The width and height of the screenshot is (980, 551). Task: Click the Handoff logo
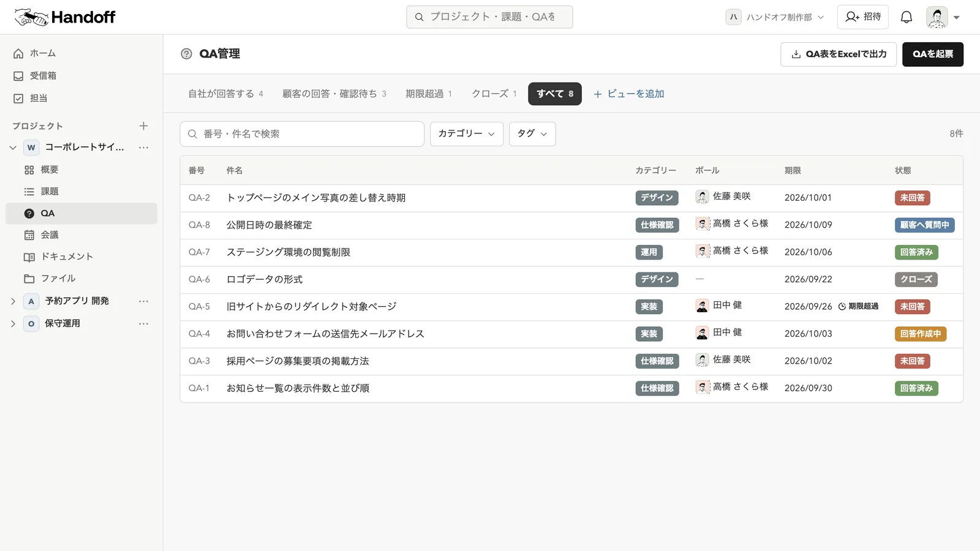coord(65,17)
